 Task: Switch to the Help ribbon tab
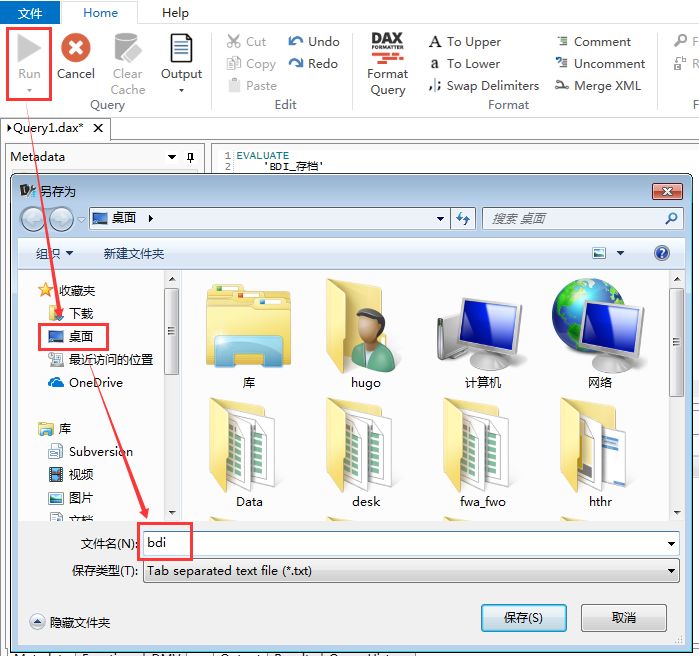(x=175, y=12)
